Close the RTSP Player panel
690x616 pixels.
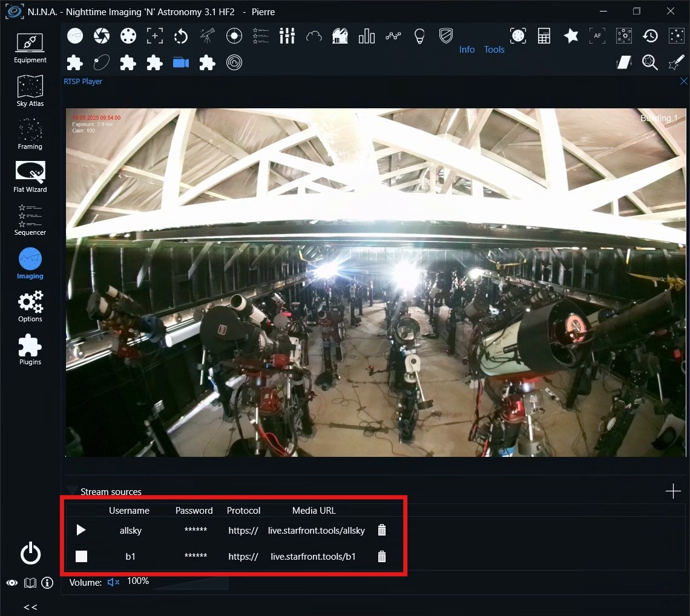click(684, 81)
